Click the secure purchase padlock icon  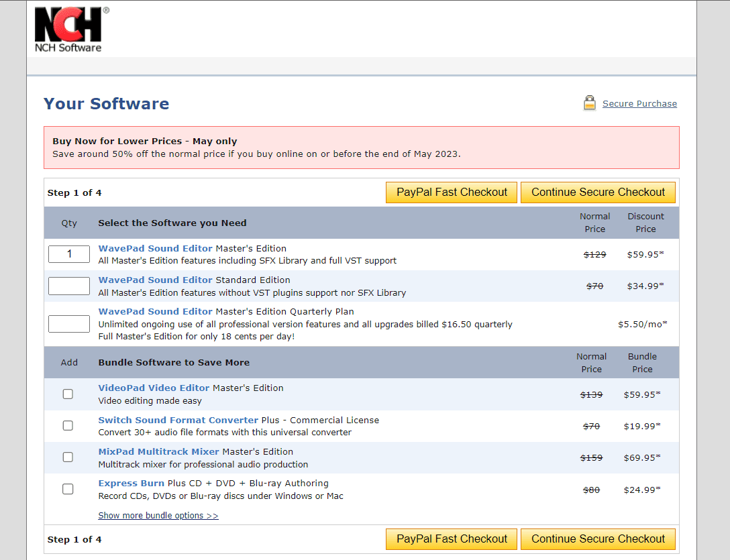coord(589,103)
